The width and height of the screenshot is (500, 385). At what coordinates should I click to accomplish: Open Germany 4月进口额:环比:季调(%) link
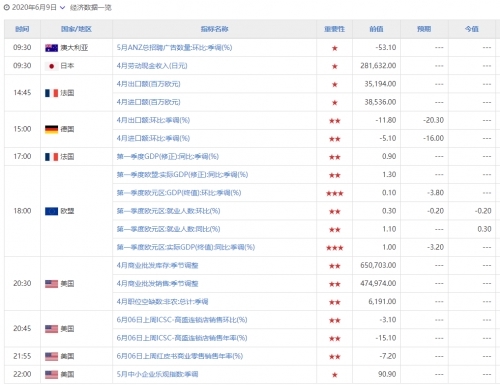tap(153, 138)
